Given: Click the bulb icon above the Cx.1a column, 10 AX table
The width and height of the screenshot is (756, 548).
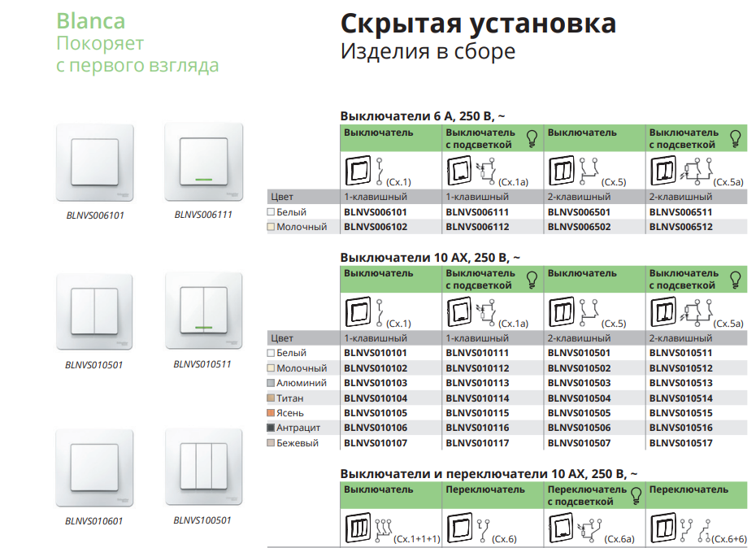Looking at the screenshot, I should 532,280.
